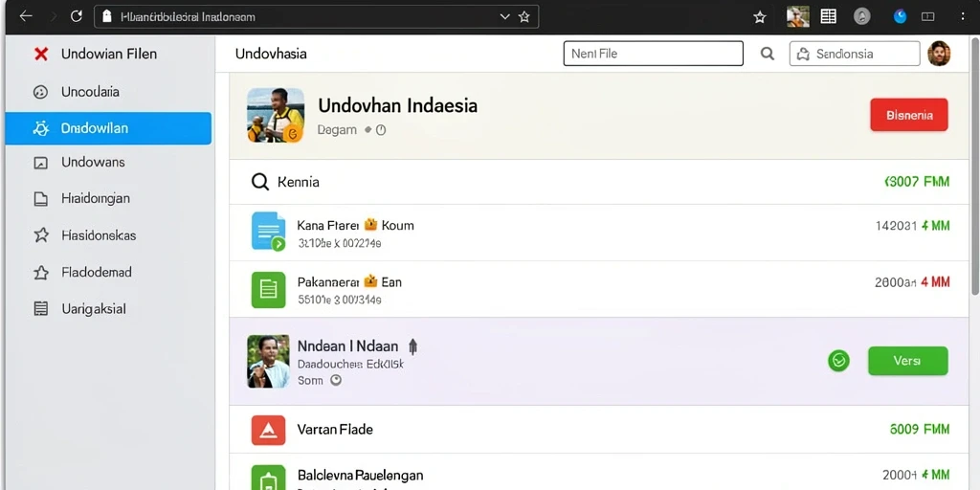This screenshot has width=980, height=490.
Task: Click the green document icon for Pakannerar
Action: pos(268,289)
